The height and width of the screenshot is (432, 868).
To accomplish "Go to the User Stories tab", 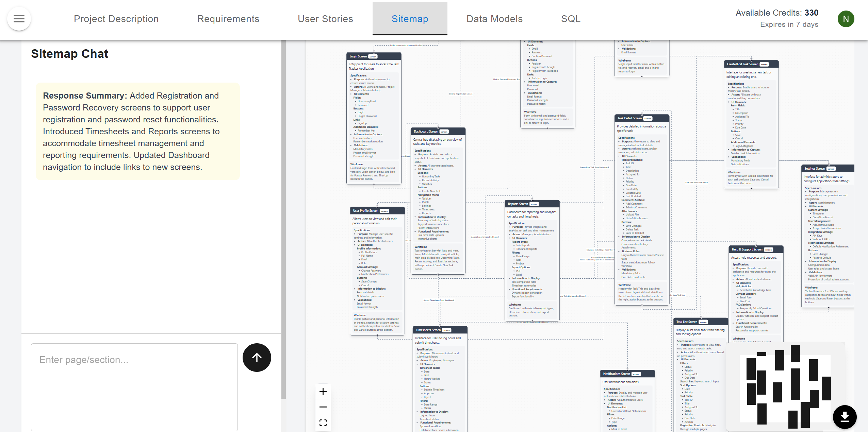I will pos(325,19).
